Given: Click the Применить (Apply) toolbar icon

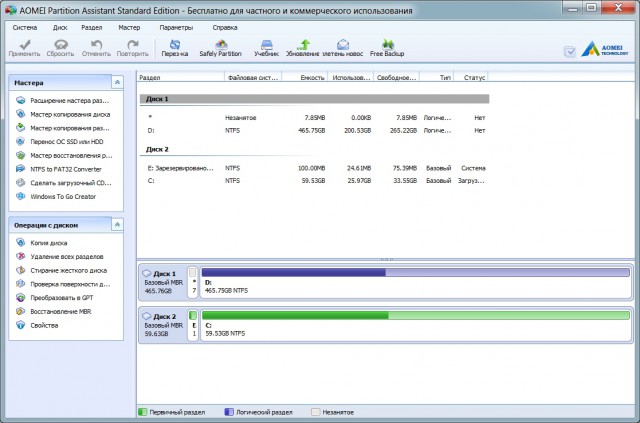Looking at the screenshot, I should 24,48.
